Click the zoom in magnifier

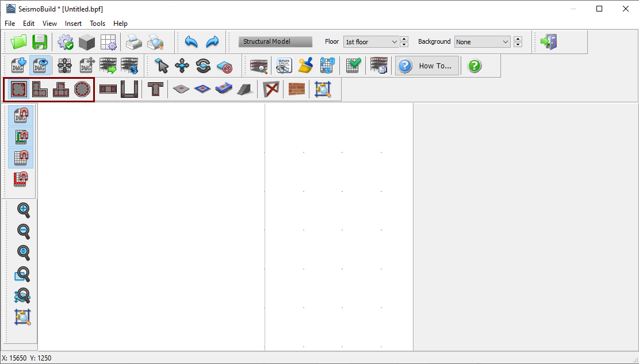click(x=24, y=210)
